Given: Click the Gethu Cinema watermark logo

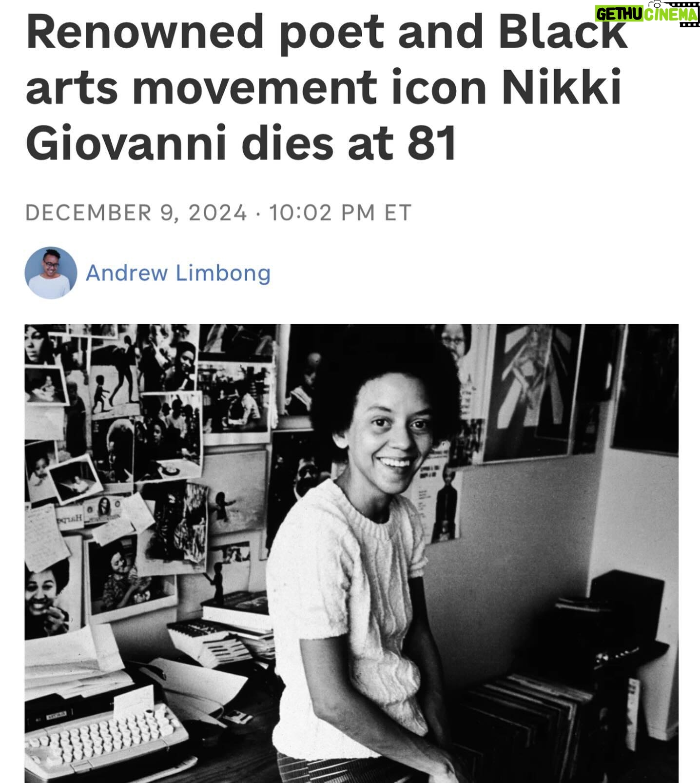Looking at the screenshot, I should [647, 13].
